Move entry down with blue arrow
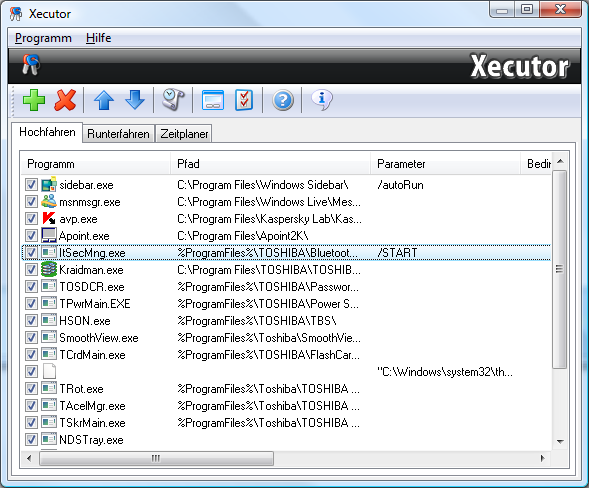The image size is (589, 488). [x=134, y=100]
